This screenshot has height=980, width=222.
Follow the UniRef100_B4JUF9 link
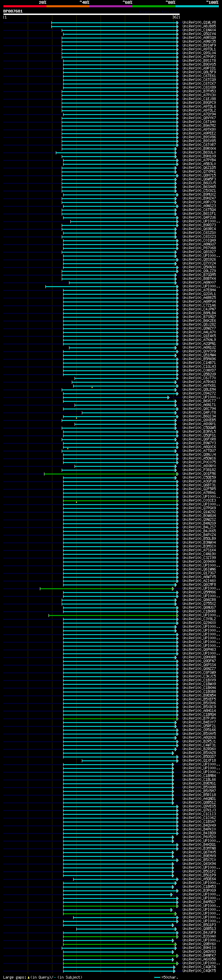[199, 932]
